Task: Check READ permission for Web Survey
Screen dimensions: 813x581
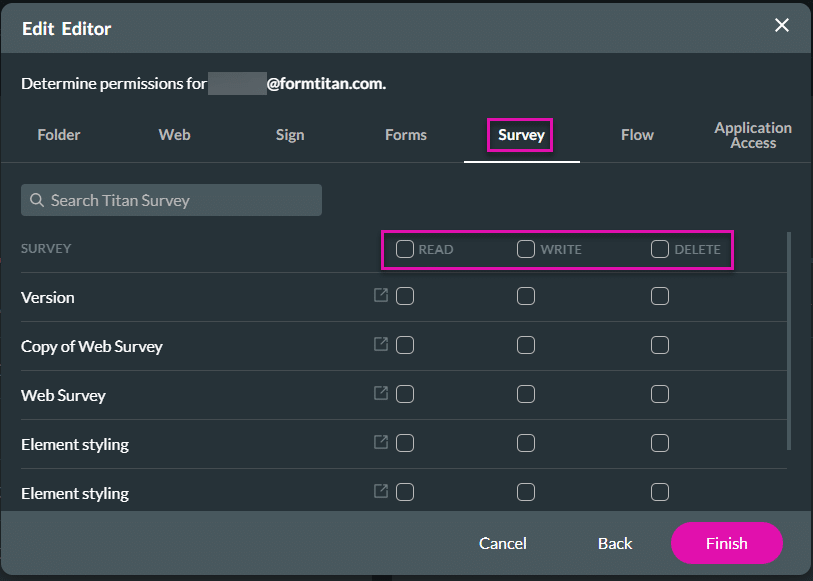Action: click(x=404, y=394)
